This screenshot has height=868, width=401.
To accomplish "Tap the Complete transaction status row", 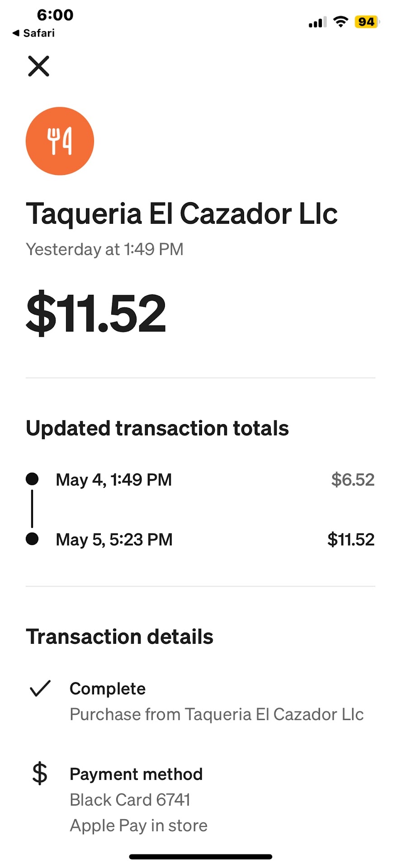I will pos(108,689).
